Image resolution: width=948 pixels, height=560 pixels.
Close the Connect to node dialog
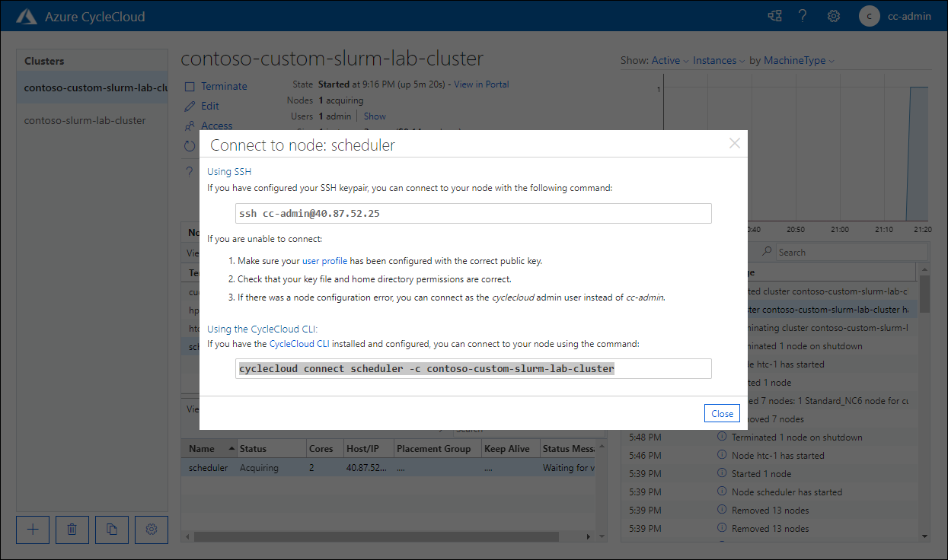[721, 412]
